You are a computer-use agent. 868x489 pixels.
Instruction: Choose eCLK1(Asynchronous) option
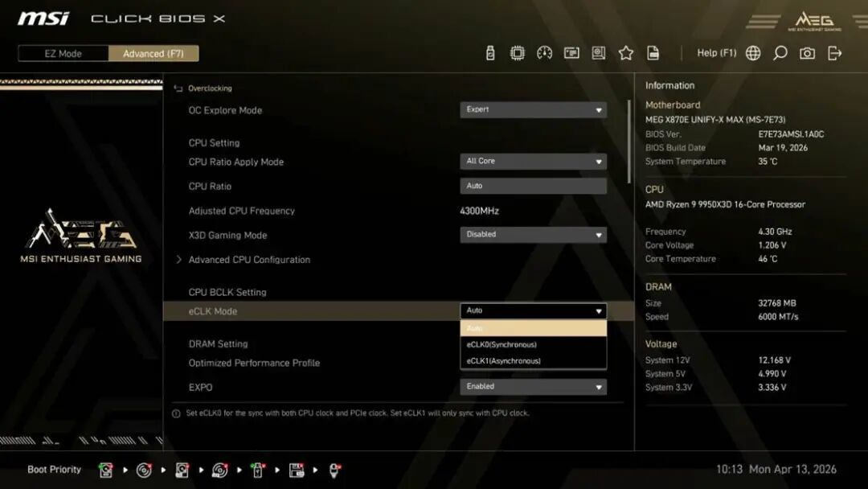(x=533, y=360)
